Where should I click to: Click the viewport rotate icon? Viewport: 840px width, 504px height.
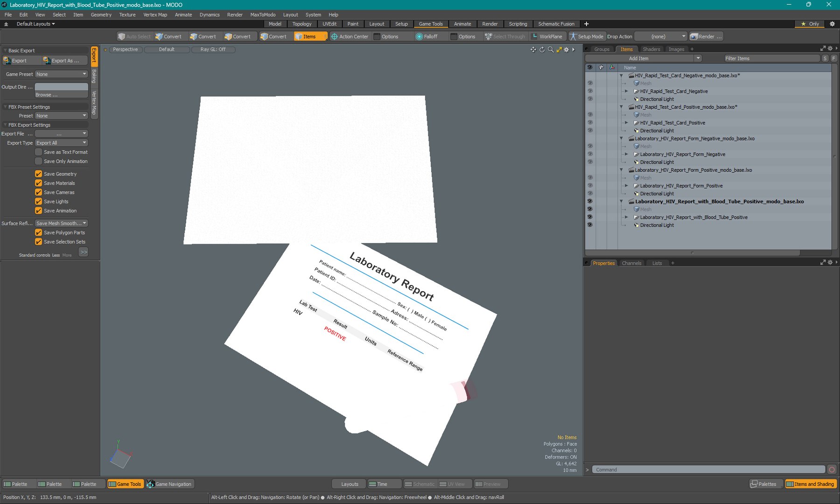point(542,49)
